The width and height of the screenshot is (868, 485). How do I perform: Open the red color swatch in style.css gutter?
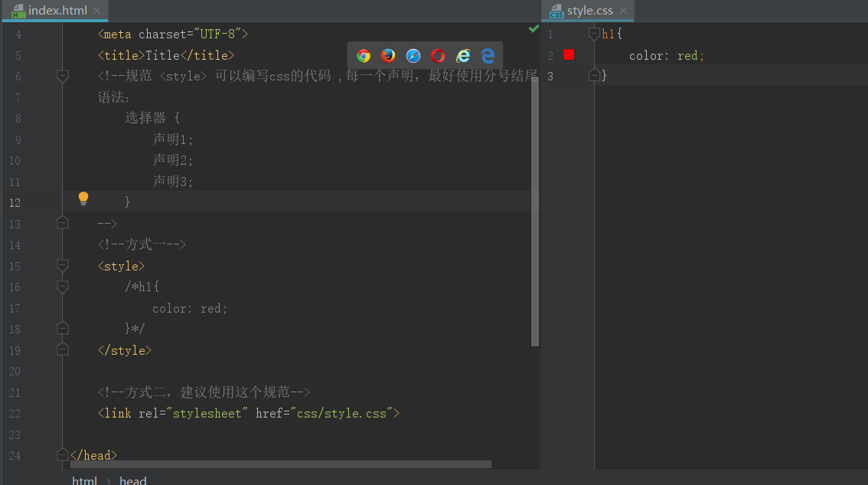click(x=569, y=54)
